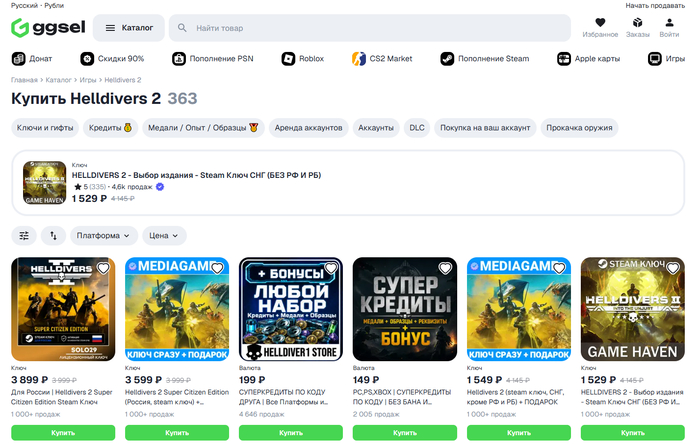Favorite the Game Haven 1 529 ₽ card
This screenshot has width=700, height=444.
click(673, 268)
